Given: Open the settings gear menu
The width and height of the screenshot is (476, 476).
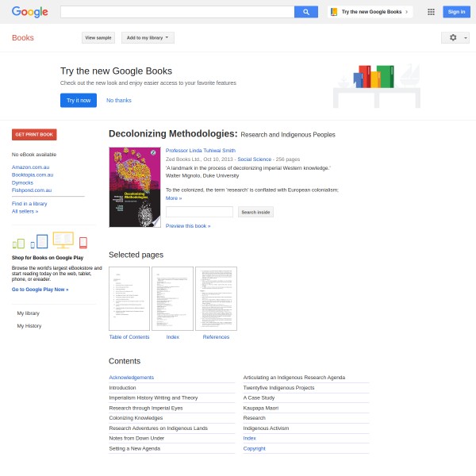Looking at the screenshot, I should (453, 37).
